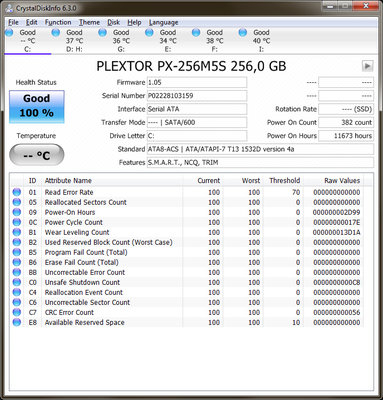Click status icon for CRC Error Count
383x400 pixels.
coord(17,312)
